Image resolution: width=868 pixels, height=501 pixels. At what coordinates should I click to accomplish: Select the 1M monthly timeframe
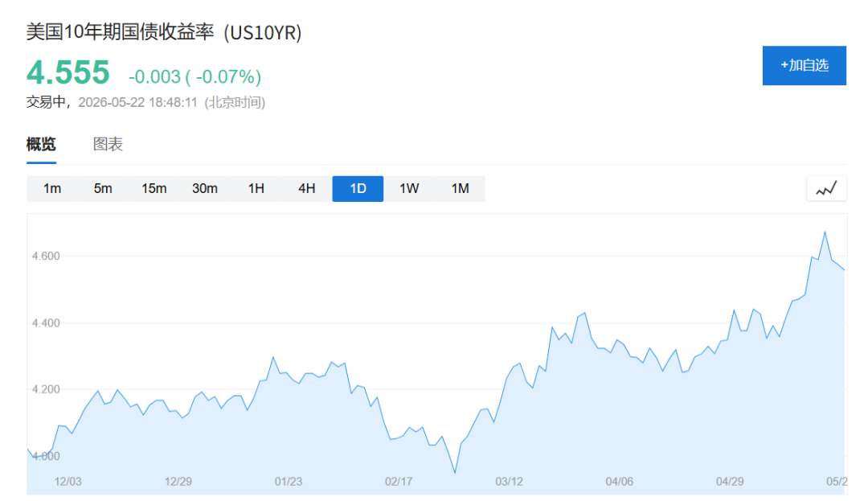[460, 189]
